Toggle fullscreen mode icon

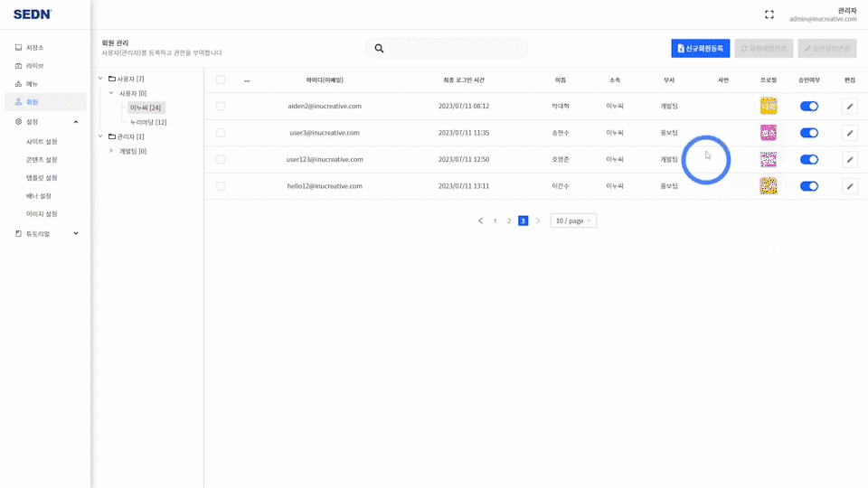(x=769, y=15)
